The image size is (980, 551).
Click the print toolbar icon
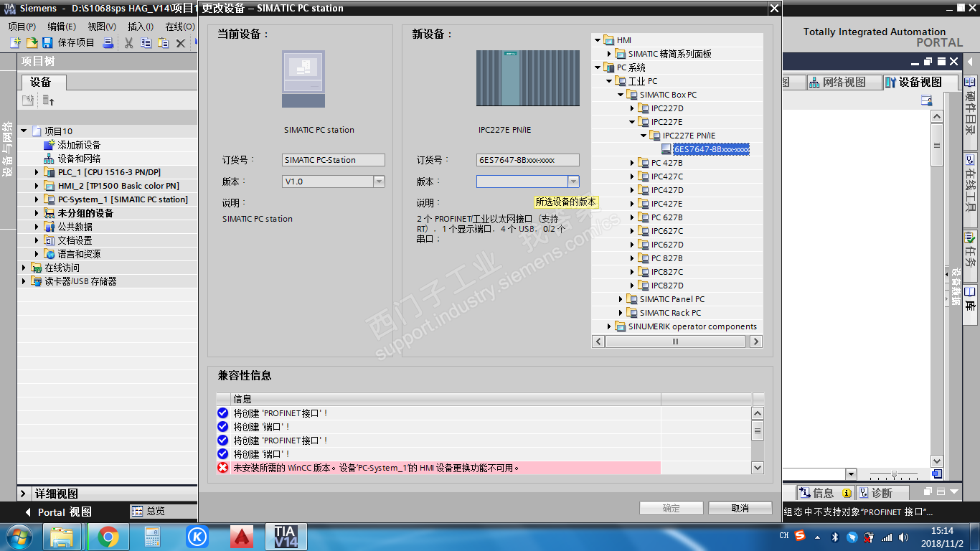click(108, 43)
